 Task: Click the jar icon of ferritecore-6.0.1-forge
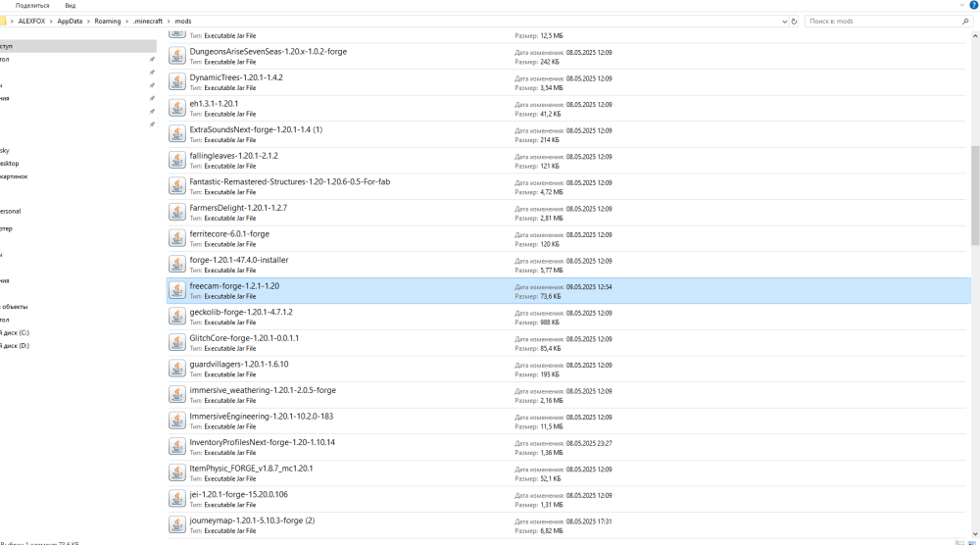coord(176,238)
